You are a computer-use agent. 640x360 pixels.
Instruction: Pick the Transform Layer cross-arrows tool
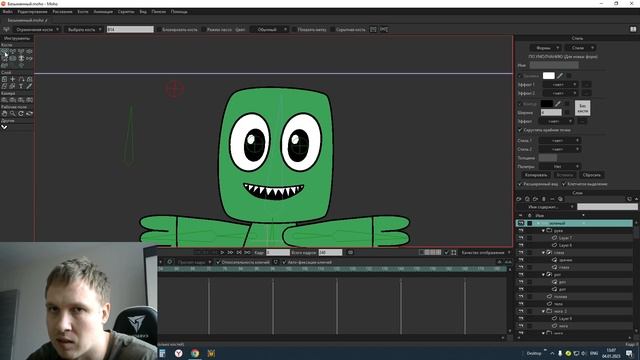[x=13, y=79]
